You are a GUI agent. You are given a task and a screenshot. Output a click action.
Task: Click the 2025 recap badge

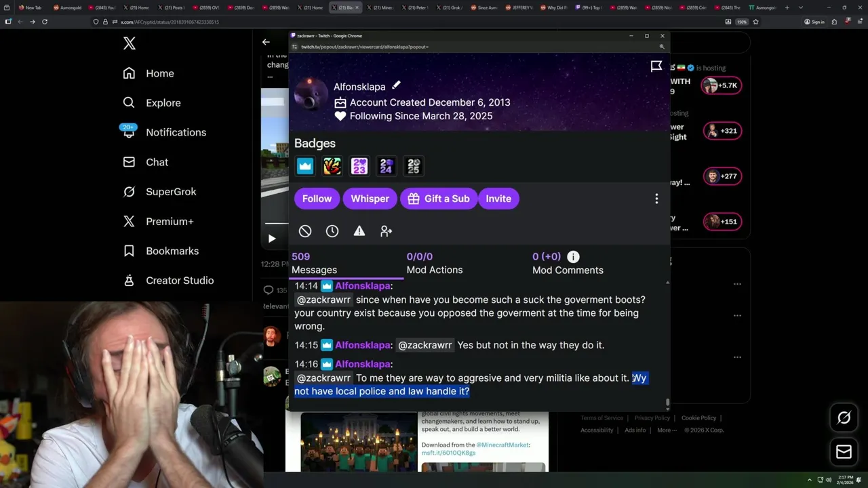click(414, 166)
